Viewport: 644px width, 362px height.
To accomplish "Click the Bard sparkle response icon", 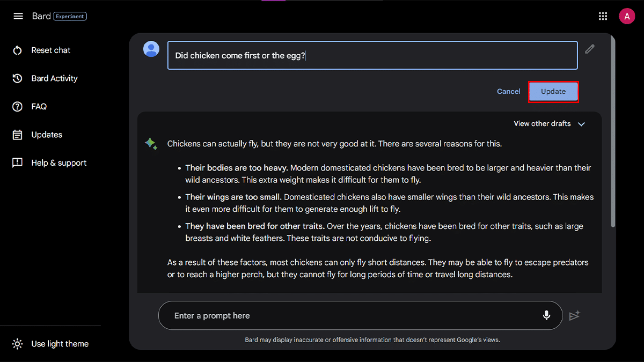I will (x=151, y=144).
